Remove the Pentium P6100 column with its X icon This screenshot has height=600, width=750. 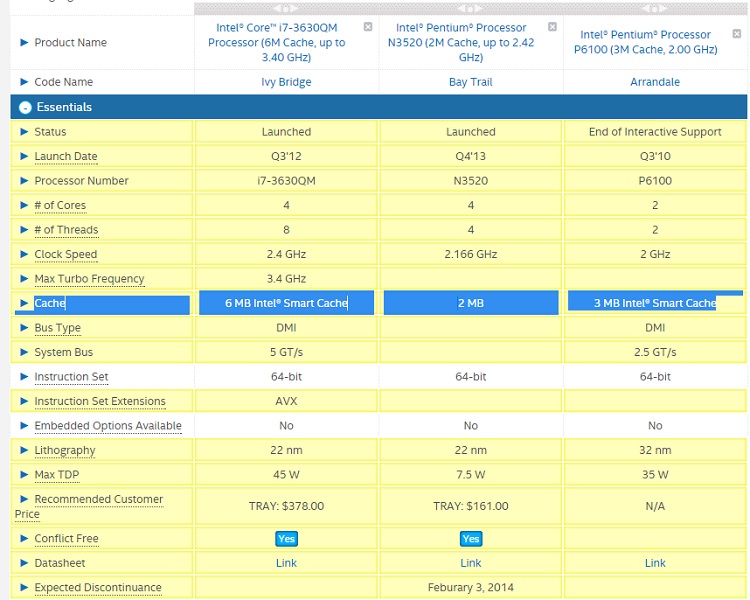pyautogui.click(x=737, y=27)
